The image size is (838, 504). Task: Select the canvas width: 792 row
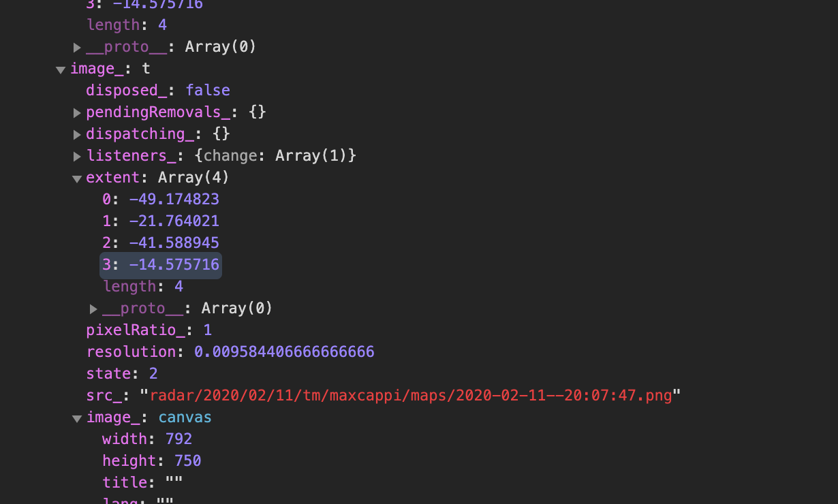pyautogui.click(x=147, y=439)
